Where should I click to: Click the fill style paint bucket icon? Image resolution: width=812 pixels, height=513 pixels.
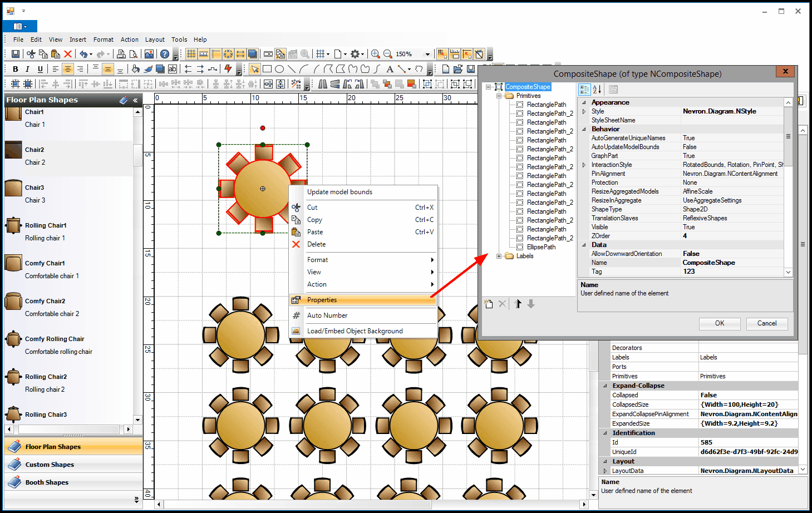click(x=136, y=69)
